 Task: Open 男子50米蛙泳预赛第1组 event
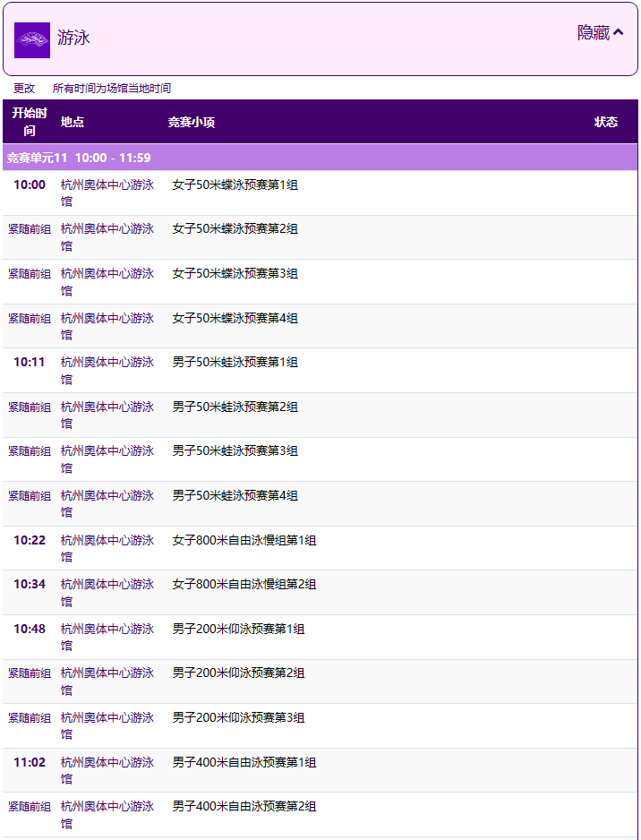point(235,363)
